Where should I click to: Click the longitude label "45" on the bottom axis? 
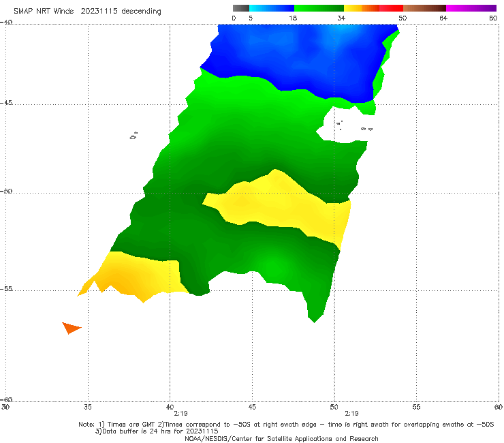tap(252, 407)
